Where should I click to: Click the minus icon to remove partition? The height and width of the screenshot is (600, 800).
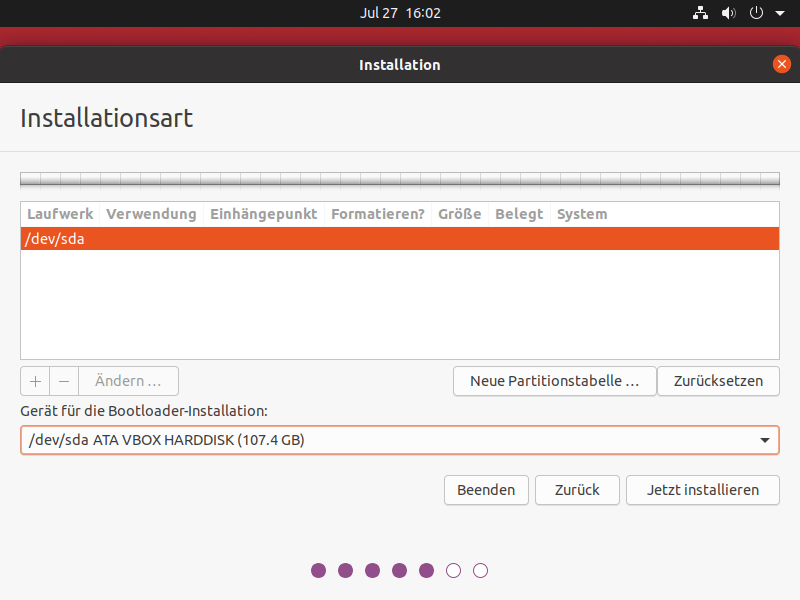pyautogui.click(x=64, y=381)
